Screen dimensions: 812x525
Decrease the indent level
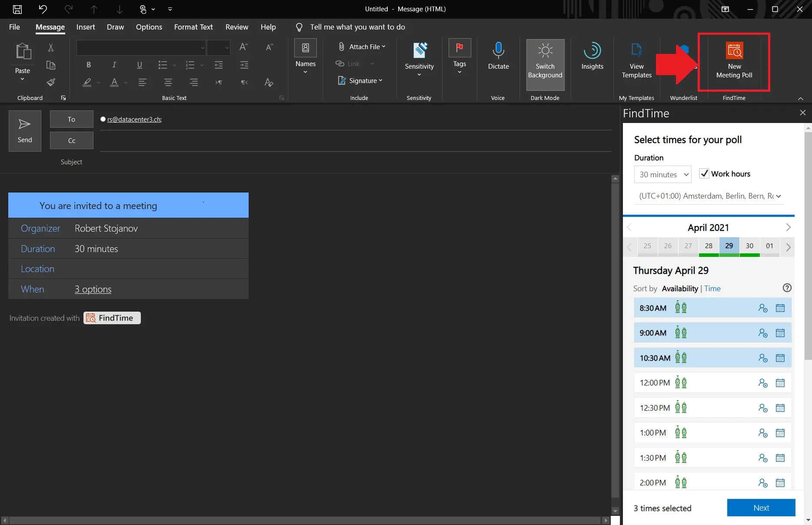tap(219, 65)
